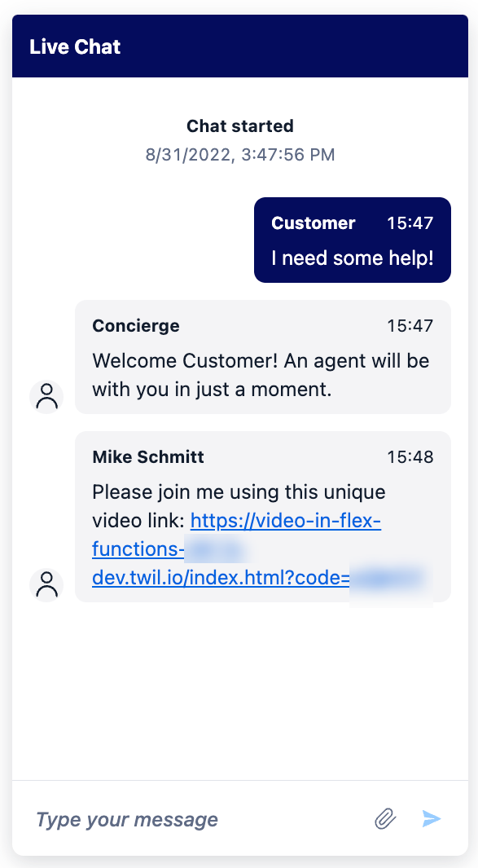Click the Concierge welcome message bubble
Screen dimensions: 478x868
pyautogui.click(x=263, y=357)
